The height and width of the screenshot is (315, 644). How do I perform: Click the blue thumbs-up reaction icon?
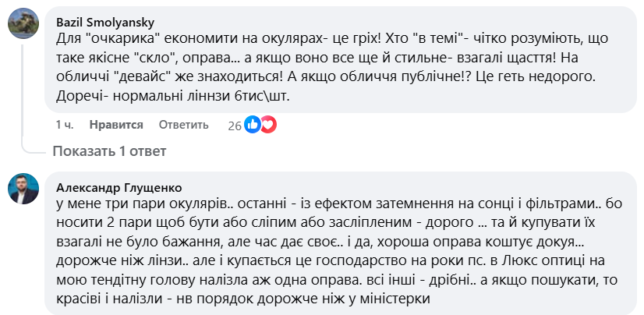coord(253,125)
